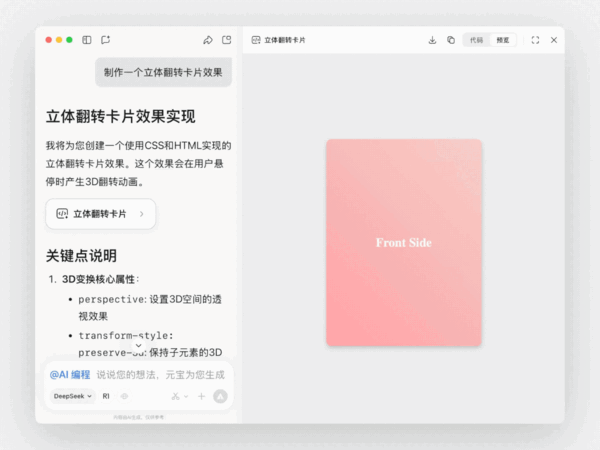Switch to the 代码 tab

[476, 40]
